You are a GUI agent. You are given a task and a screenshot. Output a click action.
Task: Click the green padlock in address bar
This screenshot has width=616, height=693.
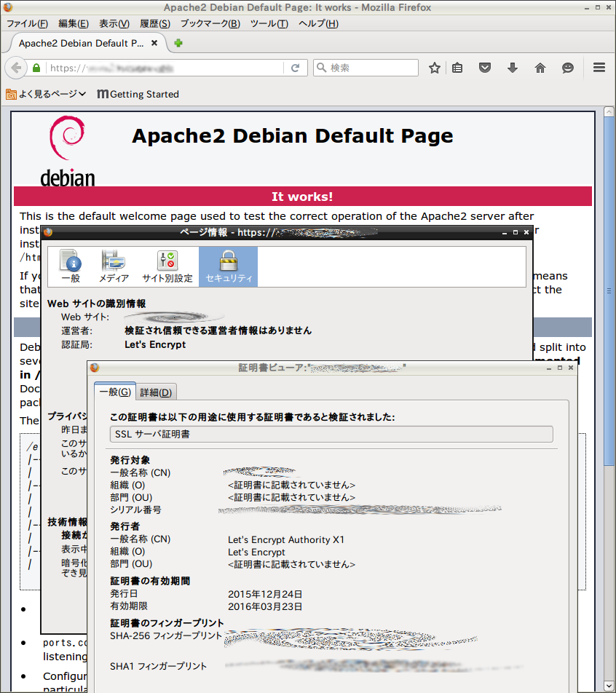(36, 68)
